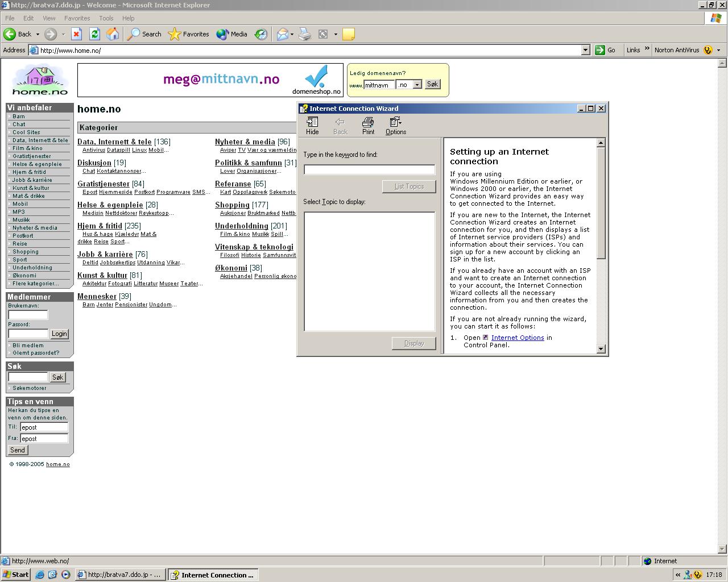728x582 pixels.
Task: Click the Wizard help scrollbar down arrow
Action: click(x=601, y=348)
